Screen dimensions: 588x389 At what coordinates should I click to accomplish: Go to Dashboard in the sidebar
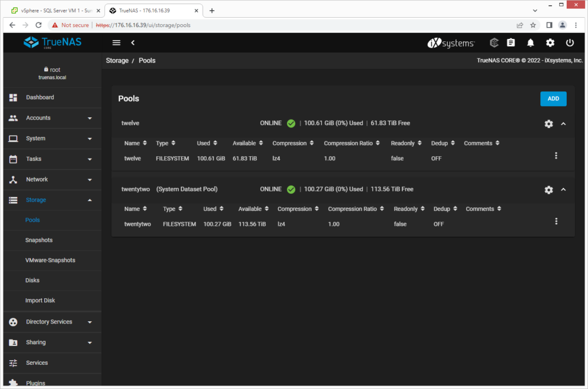click(x=40, y=97)
